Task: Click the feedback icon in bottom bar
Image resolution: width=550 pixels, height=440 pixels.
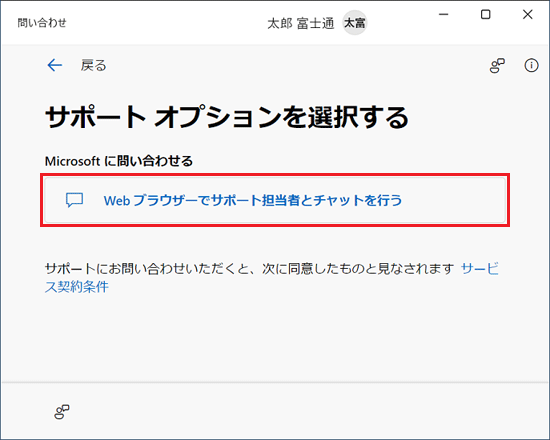Action: (x=62, y=412)
